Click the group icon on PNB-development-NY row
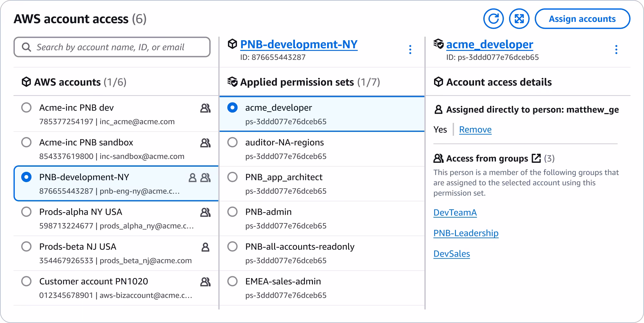Screen dimensions: 644x323 coord(205,178)
